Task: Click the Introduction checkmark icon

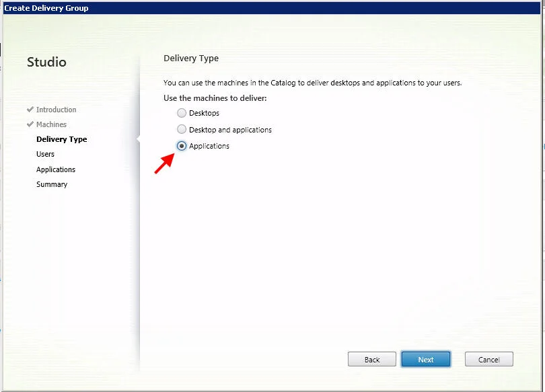Action: coord(30,110)
